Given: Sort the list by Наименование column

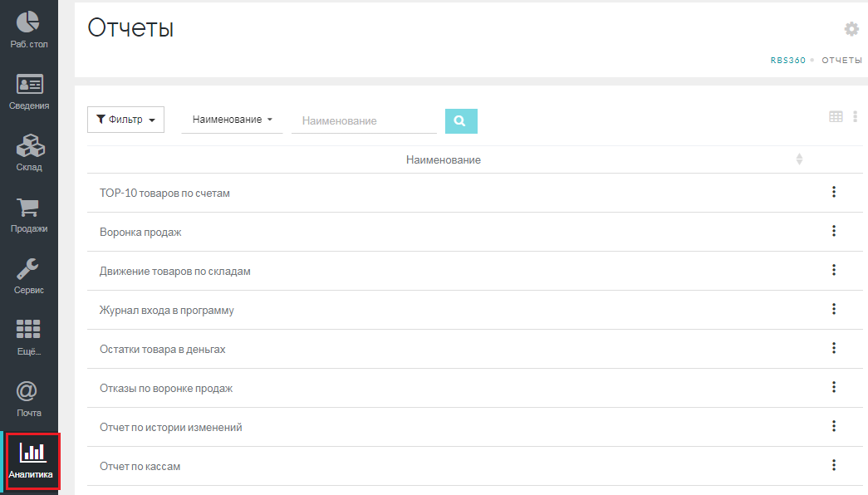Looking at the screenshot, I should pos(799,159).
